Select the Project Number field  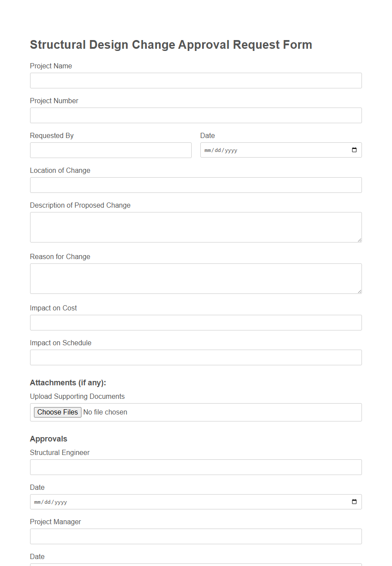(x=195, y=115)
